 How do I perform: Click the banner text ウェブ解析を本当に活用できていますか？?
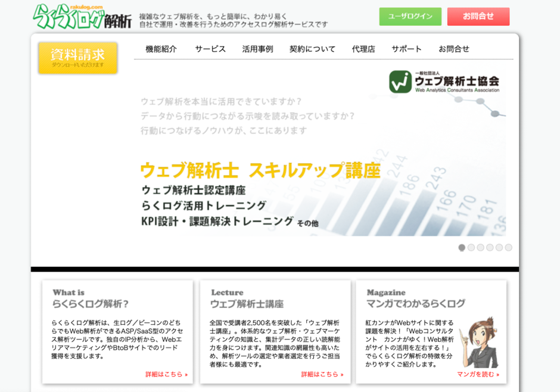coord(222,101)
